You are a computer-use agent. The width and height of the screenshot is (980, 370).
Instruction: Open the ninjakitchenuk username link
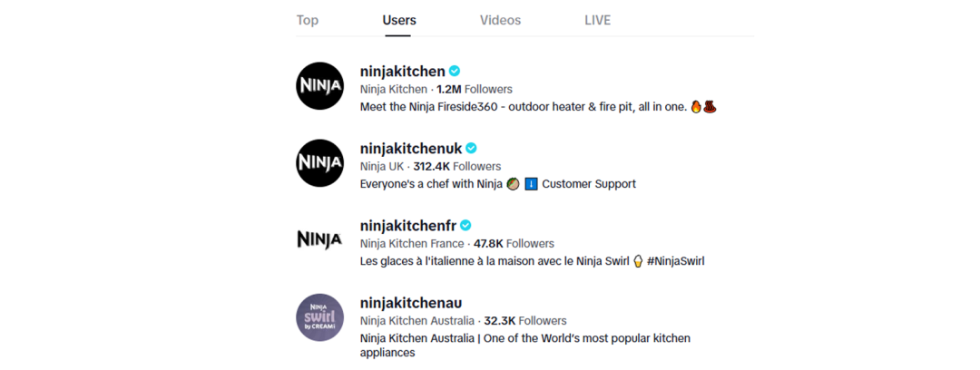pyautogui.click(x=411, y=148)
